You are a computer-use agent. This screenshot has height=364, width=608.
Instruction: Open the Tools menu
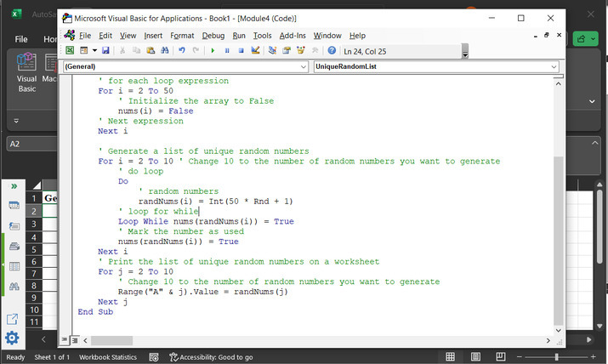pos(262,36)
